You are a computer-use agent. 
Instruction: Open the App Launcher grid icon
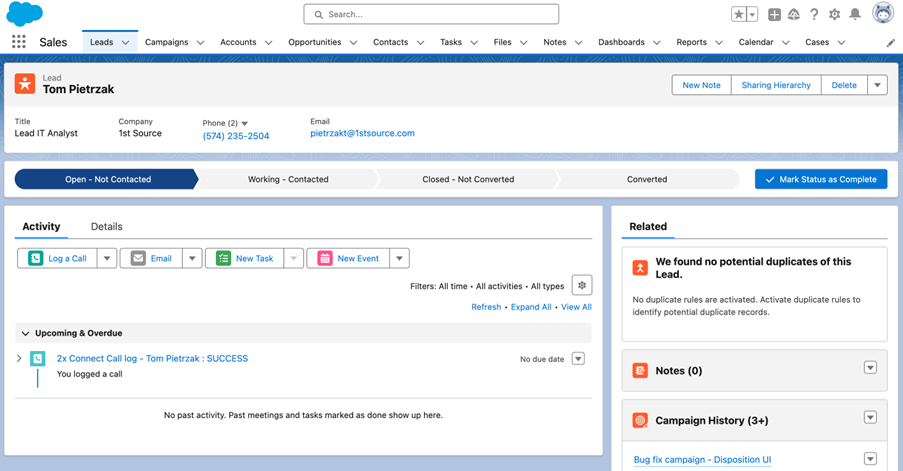point(19,42)
